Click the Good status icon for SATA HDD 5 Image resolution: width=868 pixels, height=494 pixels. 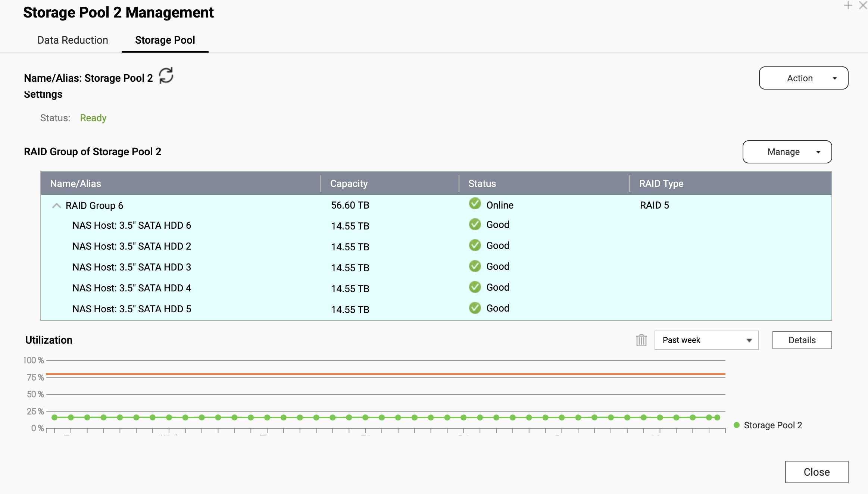[475, 308]
